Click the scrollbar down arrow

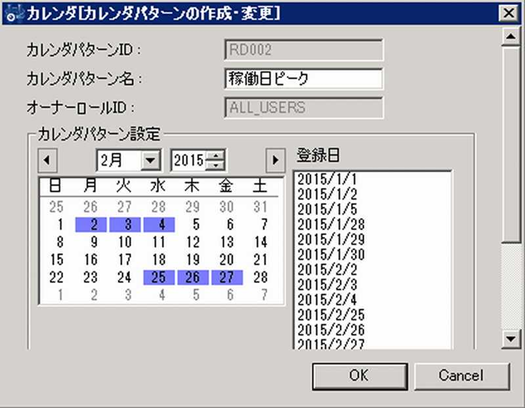pos(511,339)
